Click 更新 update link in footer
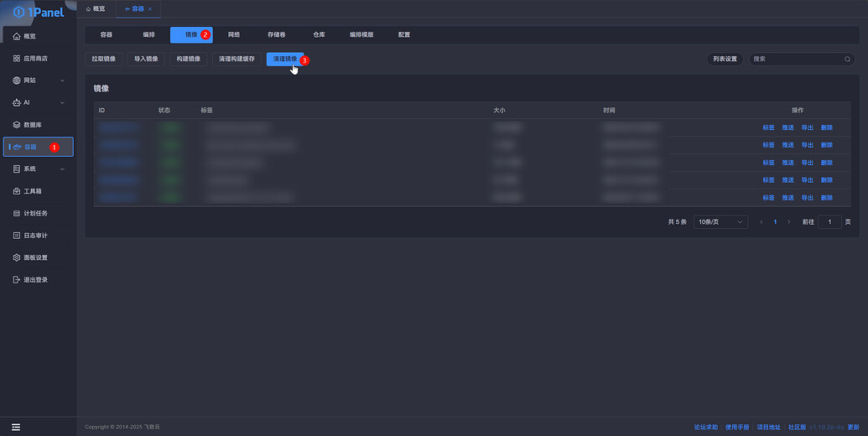The width and height of the screenshot is (868, 436). pos(853,427)
